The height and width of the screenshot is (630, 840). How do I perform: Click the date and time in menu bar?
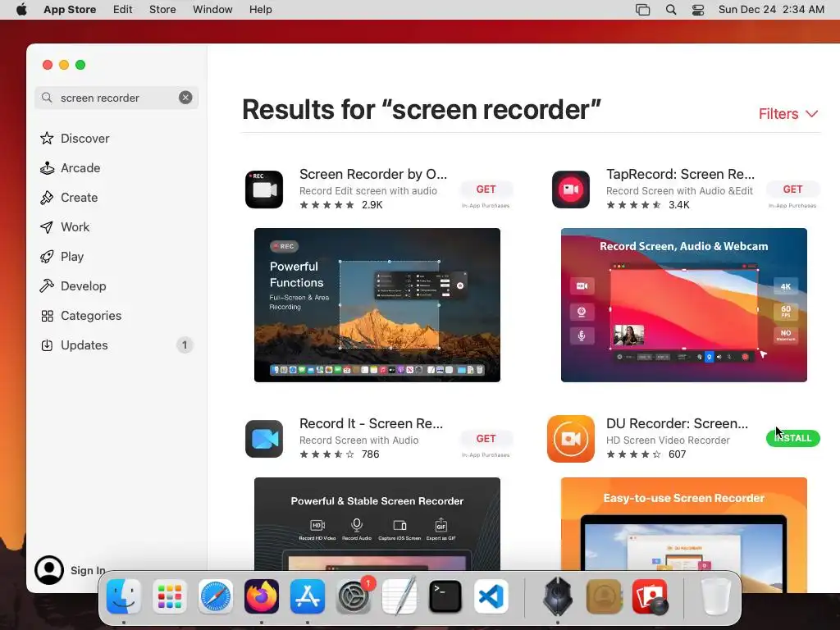[771, 10]
